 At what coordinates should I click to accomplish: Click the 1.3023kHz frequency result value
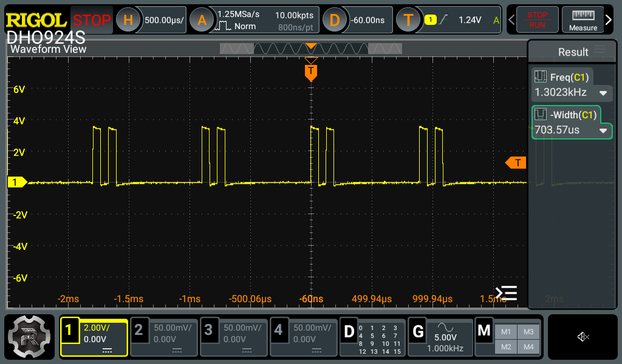point(561,92)
